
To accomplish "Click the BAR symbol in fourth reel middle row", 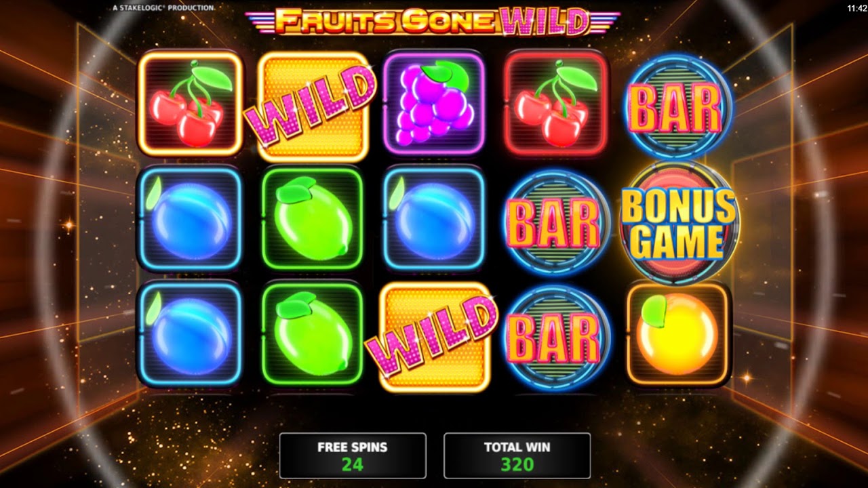I will [555, 222].
